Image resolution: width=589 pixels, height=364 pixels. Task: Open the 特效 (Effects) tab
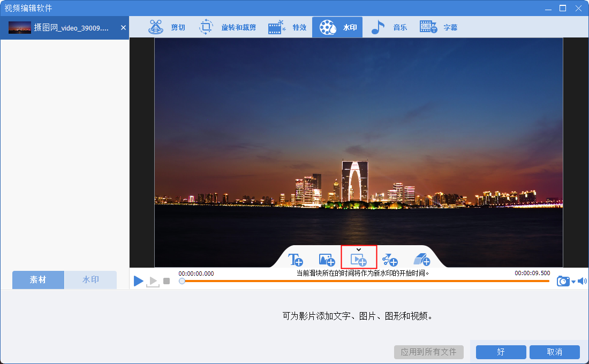(288, 27)
